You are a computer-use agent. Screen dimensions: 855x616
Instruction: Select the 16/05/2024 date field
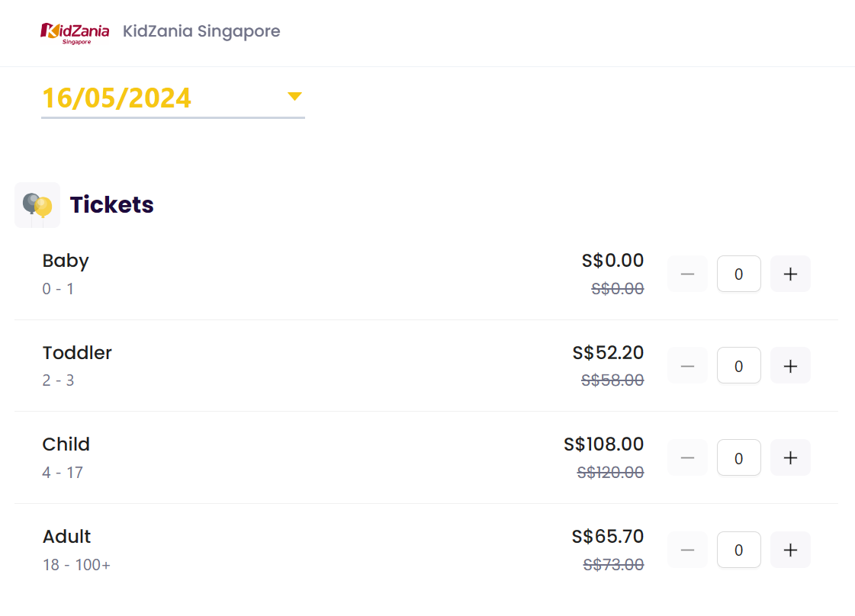117,98
